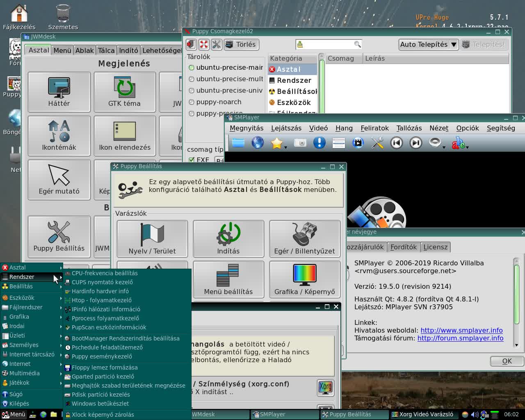Click the package manager lifebuoy help icon
Viewport: 525px width, 420px height.
click(x=204, y=44)
